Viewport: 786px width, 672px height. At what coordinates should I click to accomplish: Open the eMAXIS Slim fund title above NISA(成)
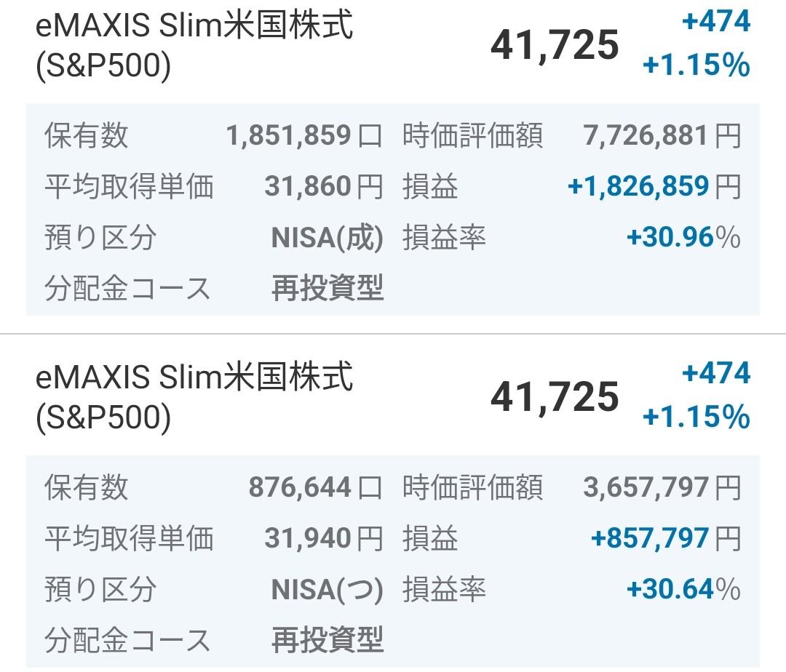[194, 45]
